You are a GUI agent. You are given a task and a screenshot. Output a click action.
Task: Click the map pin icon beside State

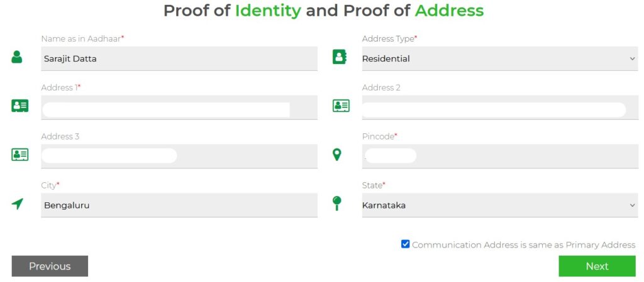(x=337, y=203)
